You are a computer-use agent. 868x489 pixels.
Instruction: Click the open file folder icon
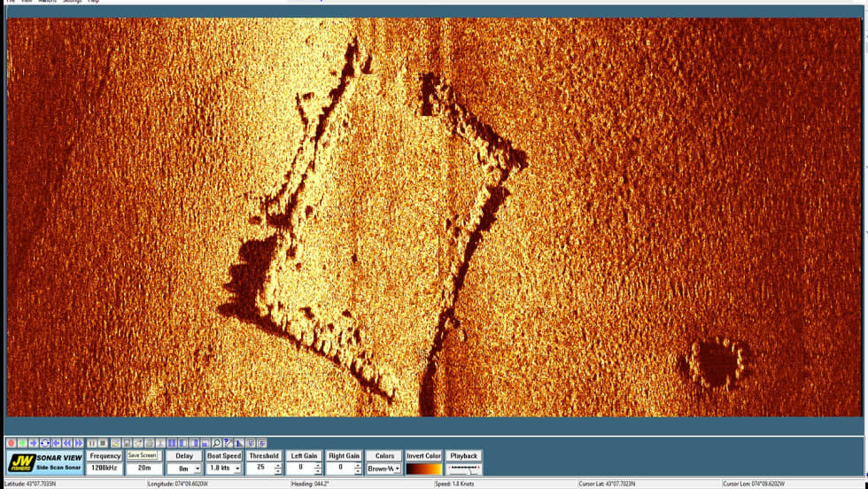point(116,443)
